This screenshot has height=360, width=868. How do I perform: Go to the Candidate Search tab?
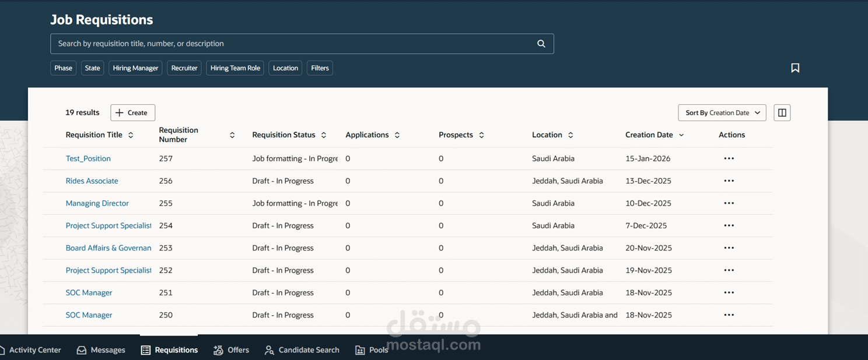(302, 350)
